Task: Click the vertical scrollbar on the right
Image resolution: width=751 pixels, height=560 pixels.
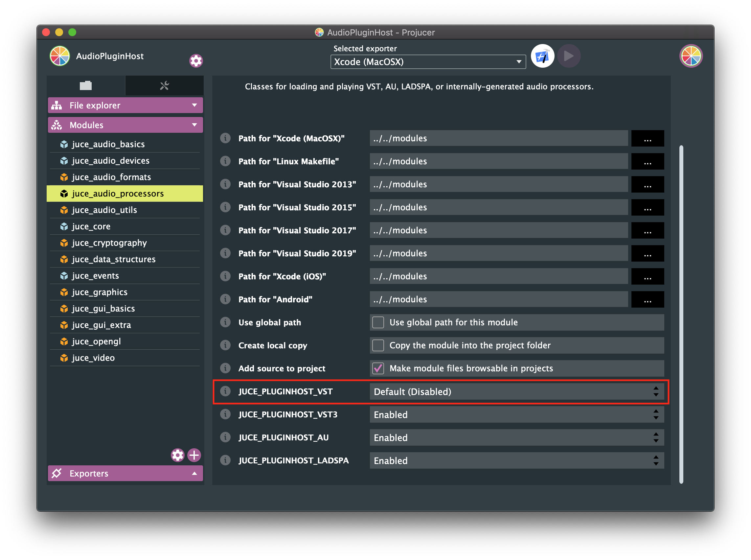Action: (x=681, y=314)
